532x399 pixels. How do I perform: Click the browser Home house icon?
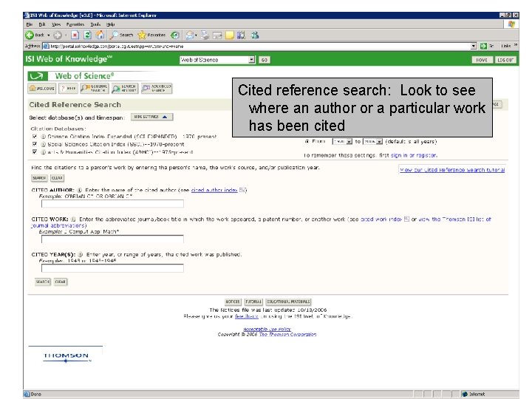click(x=100, y=35)
